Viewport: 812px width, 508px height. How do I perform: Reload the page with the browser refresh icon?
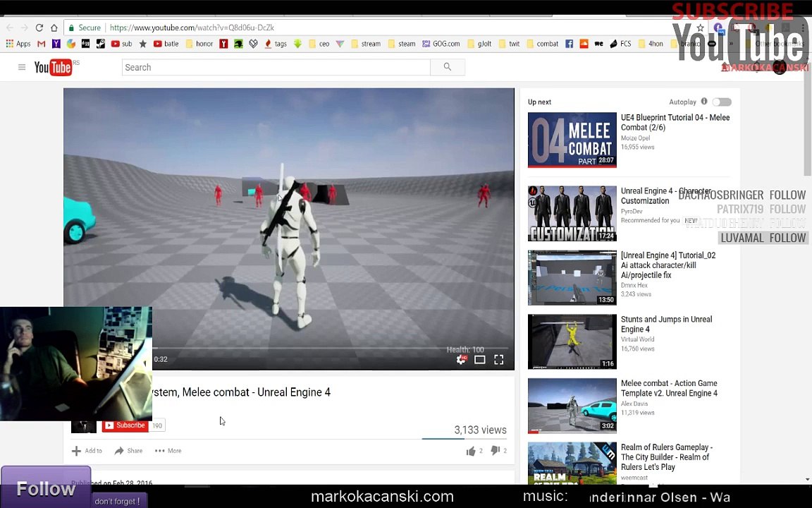pyautogui.click(x=39, y=28)
